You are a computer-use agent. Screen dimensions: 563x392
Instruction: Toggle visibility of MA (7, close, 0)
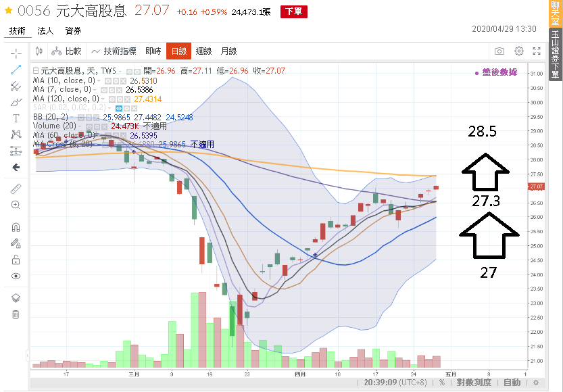coord(104,90)
